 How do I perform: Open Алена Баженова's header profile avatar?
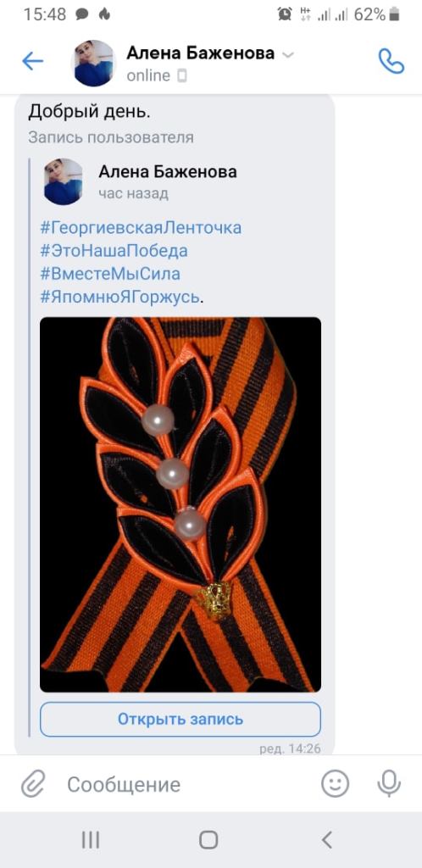(x=94, y=63)
